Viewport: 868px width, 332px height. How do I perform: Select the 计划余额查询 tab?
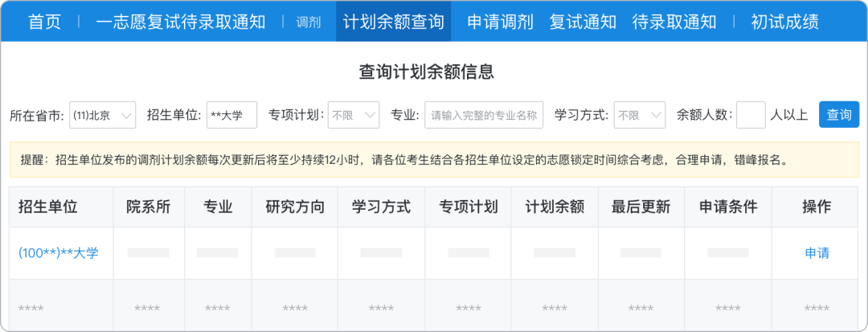[393, 22]
